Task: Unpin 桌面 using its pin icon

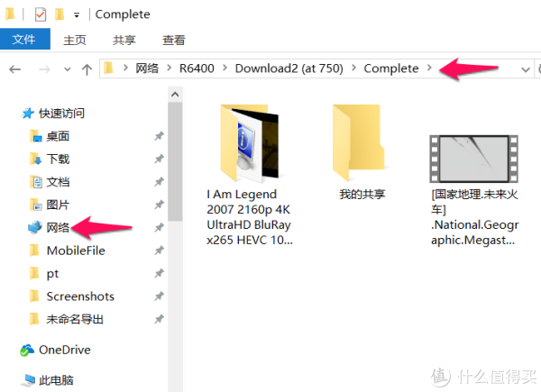Action: (159, 136)
